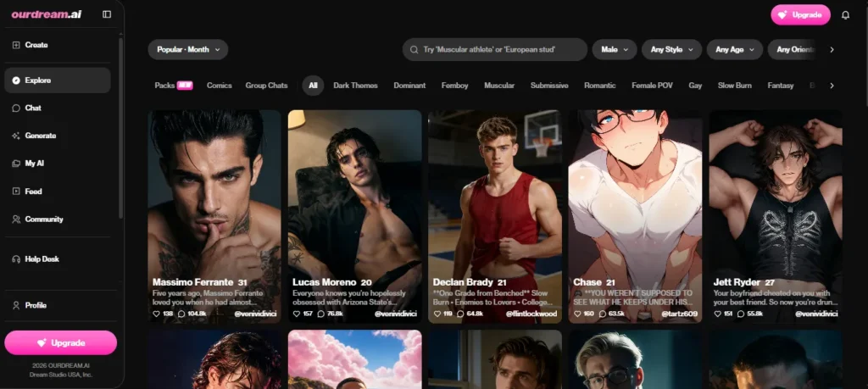The image size is (868, 389).
Task: Open the Male gender filter dropdown
Action: point(615,49)
